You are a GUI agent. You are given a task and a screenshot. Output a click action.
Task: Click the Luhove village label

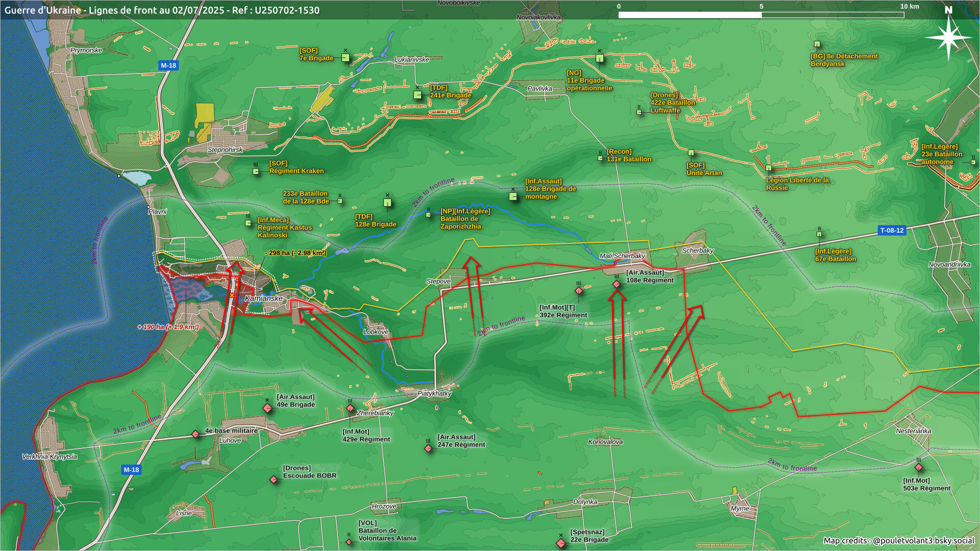pos(230,440)
